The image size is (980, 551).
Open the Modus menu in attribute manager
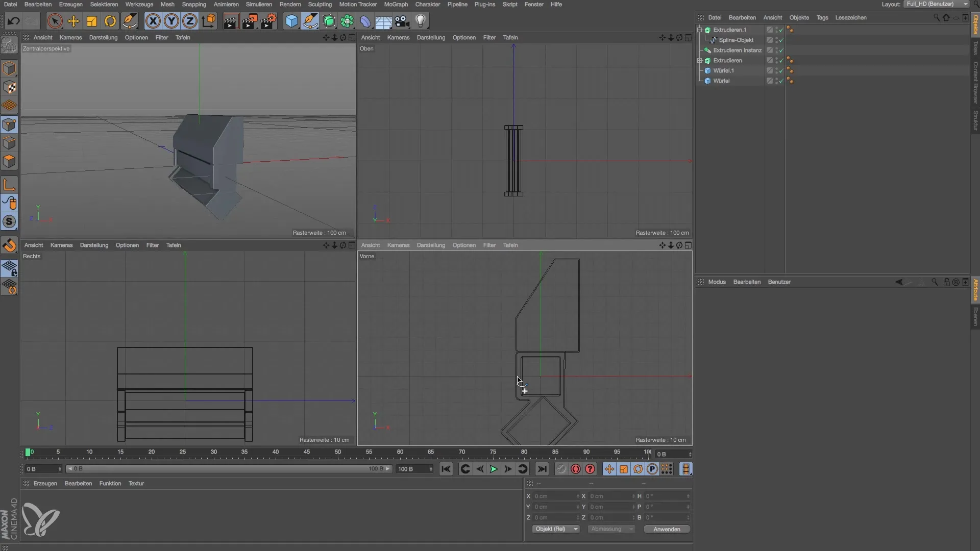pos(717,282)
